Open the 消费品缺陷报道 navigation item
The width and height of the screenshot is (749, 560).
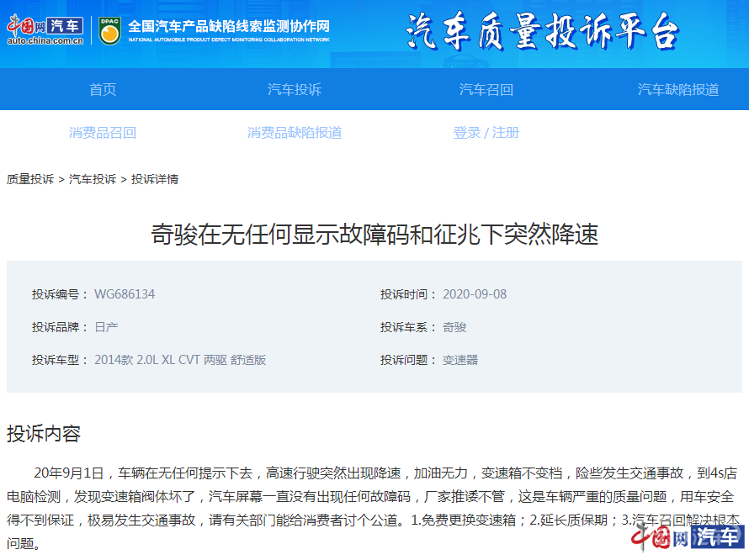pyautogui.click(x=295, y=132)
